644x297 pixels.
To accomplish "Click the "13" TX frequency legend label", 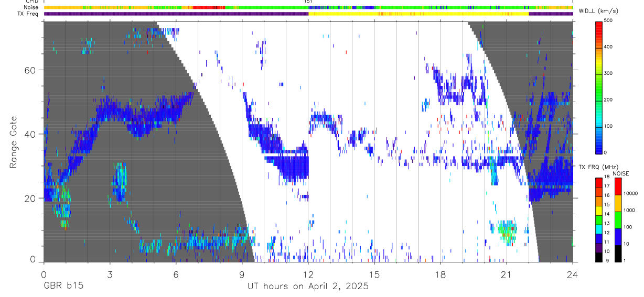I will click(607, 223).
